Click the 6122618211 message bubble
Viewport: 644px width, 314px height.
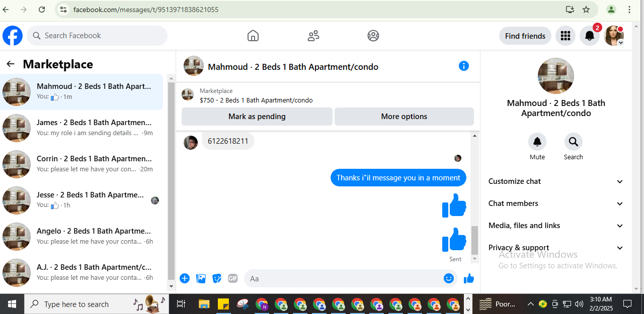tap(228, 141)
